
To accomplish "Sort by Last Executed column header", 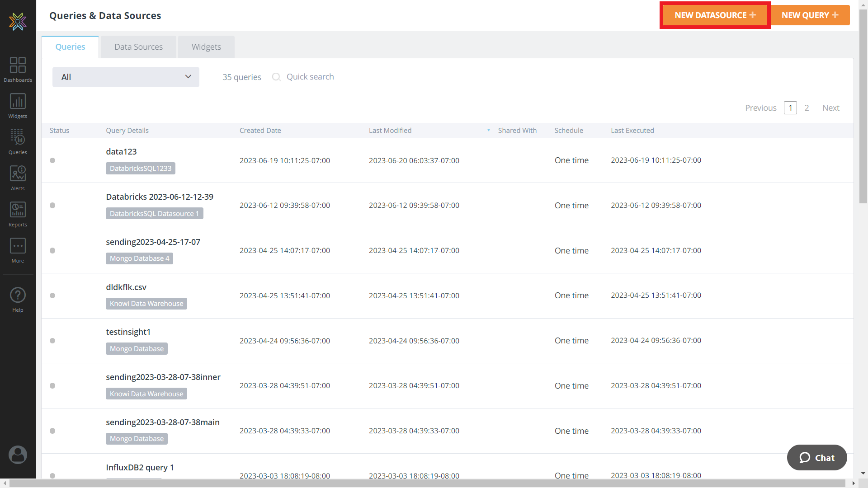I will [632, 131].
